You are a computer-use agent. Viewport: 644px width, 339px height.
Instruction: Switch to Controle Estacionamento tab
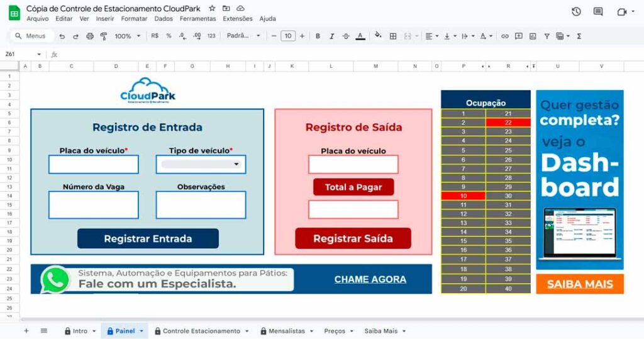click(202, 331)
